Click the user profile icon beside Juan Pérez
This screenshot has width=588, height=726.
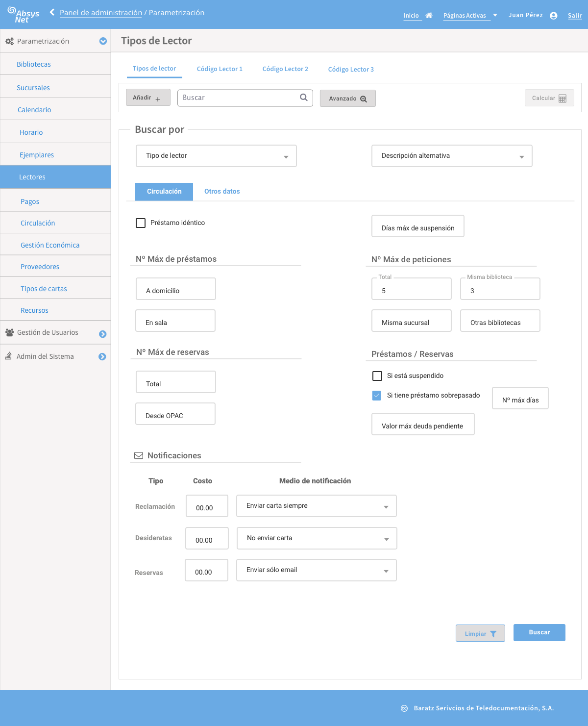click(554, 16)
